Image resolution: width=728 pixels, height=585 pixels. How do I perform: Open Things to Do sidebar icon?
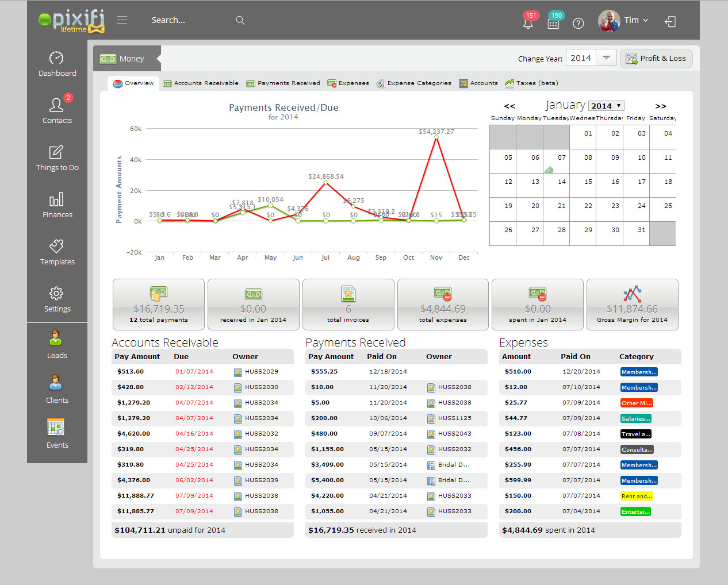tap(57, 158)
